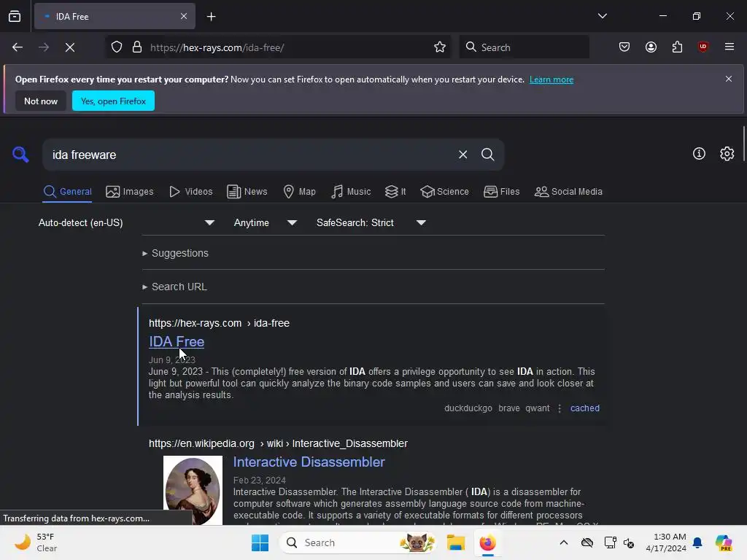Click the Yes, open Firefox button
Viewport: 747px width, 560px height.
pos(113,101)
